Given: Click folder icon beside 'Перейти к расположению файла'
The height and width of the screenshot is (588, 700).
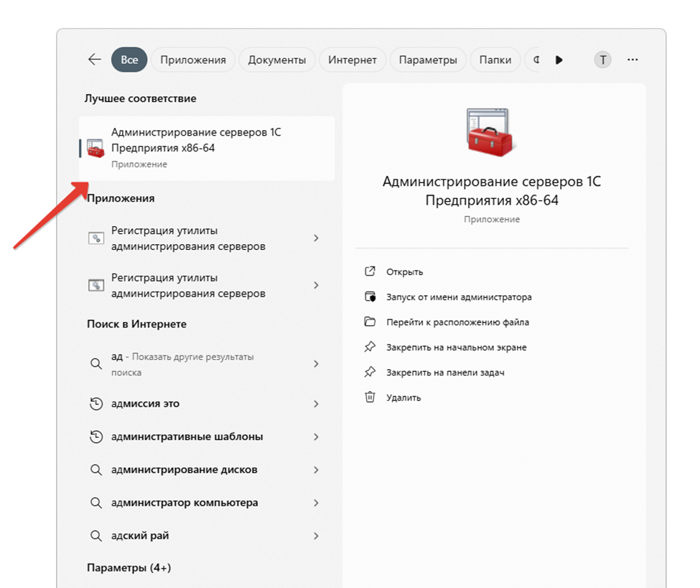Looking at the screenshot, I should point(370,322).
